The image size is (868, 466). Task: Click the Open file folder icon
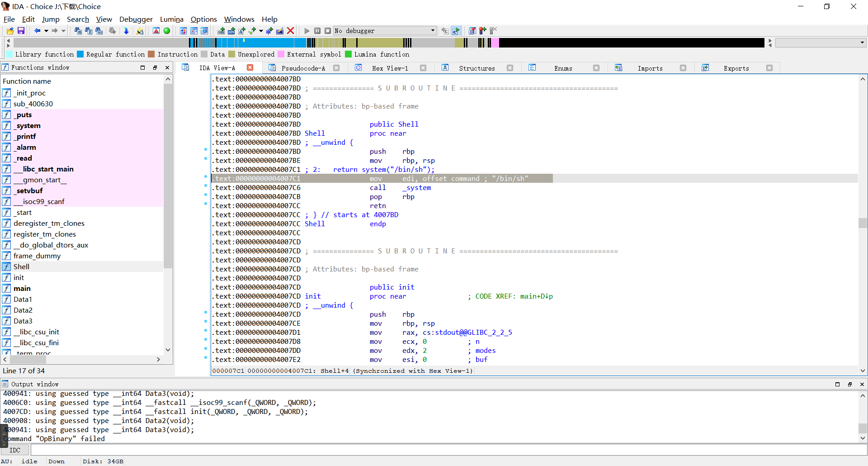[x=10, y=31]
